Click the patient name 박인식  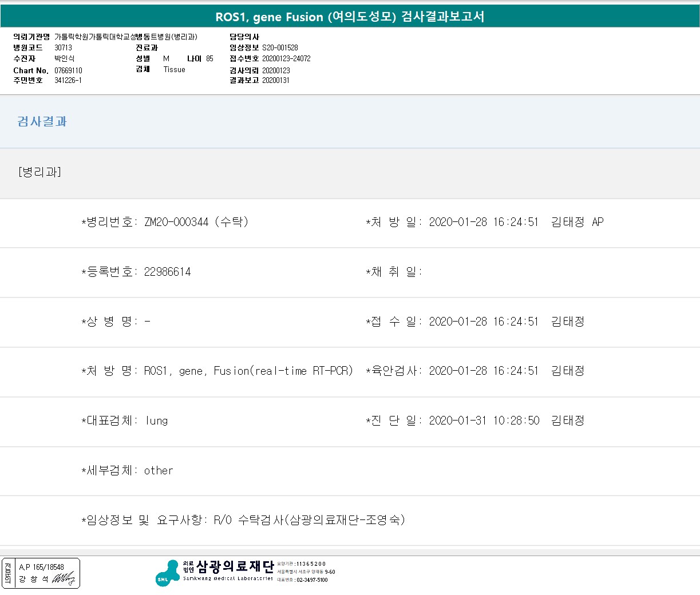click(x=64, y=58)
